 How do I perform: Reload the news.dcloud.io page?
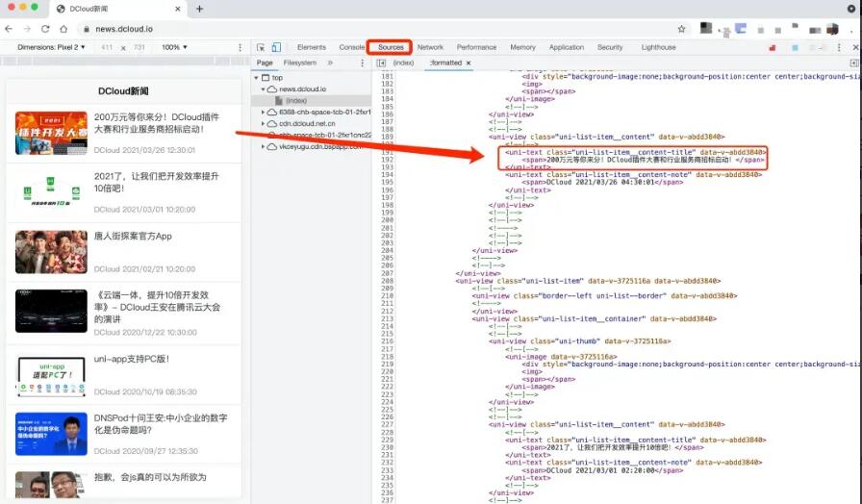(x=45, y=29)
